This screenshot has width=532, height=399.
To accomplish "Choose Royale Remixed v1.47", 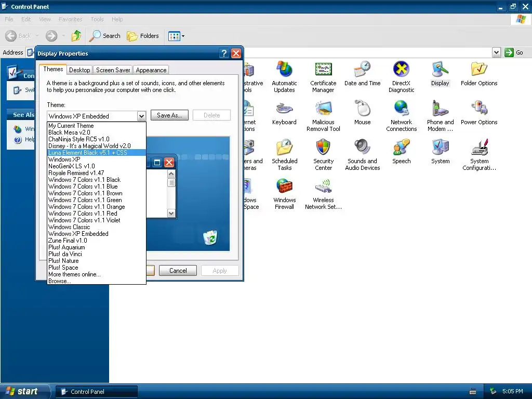I will coord(96,173).
